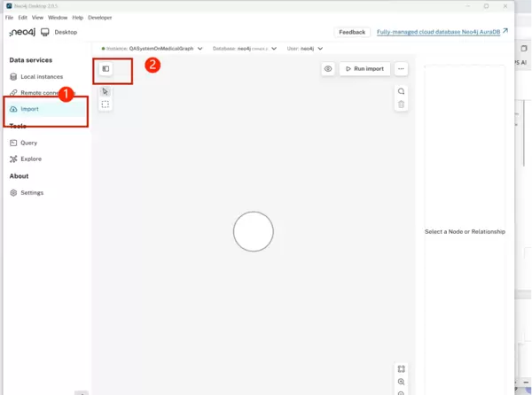Click the Run import button
The image size is (532, 395).
(x=364, y=68)
